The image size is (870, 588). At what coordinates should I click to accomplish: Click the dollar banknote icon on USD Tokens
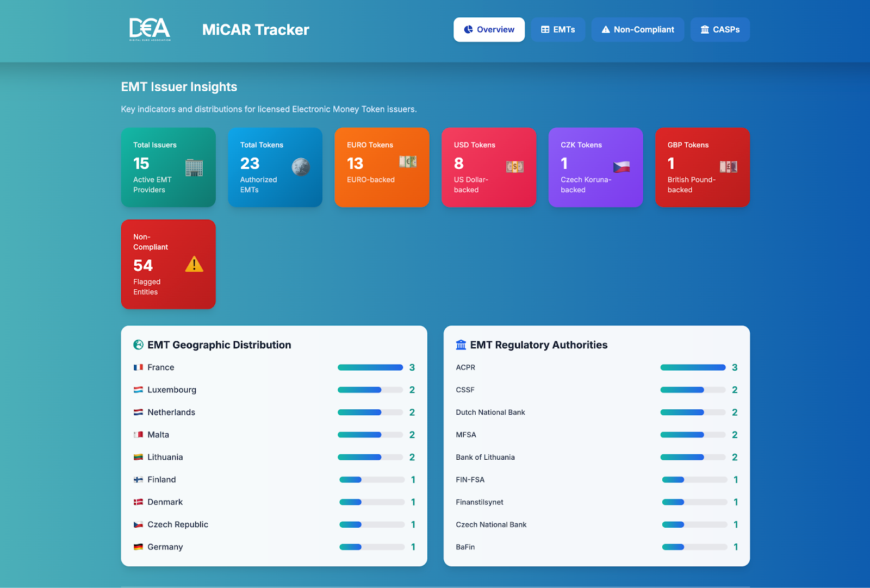(x=514, y=167)
